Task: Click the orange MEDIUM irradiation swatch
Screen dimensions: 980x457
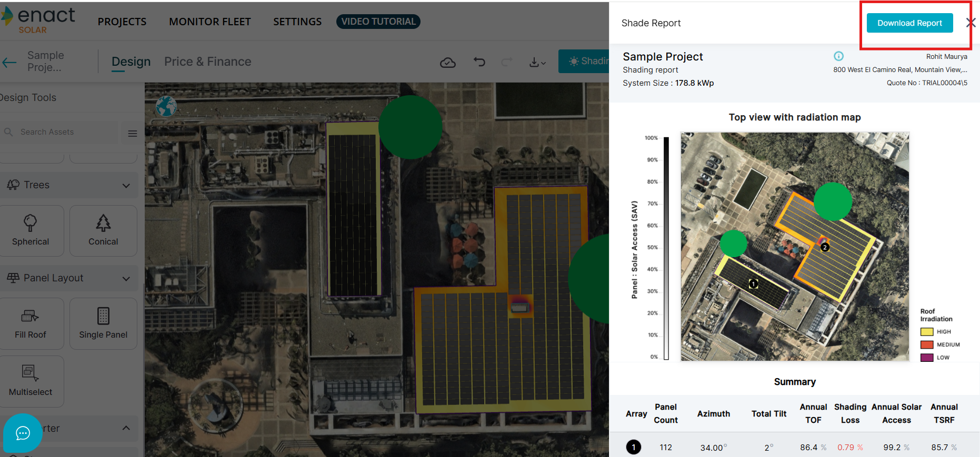Action: pos(927,345)
